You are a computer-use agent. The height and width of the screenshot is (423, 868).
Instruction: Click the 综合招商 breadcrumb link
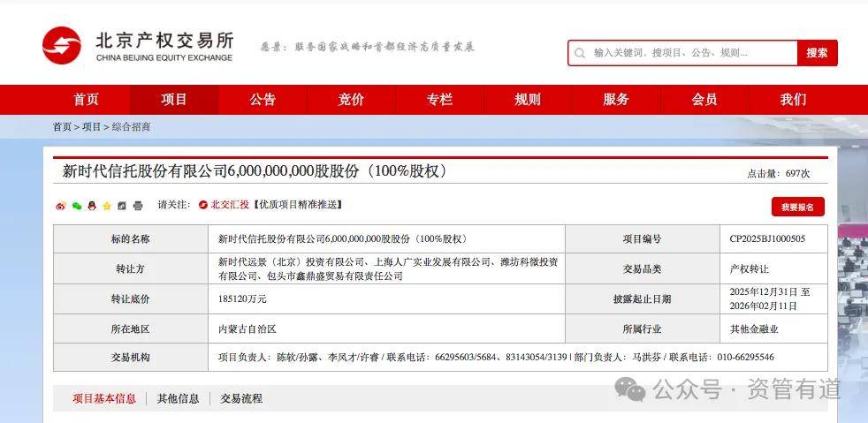[x=131, y=127]
